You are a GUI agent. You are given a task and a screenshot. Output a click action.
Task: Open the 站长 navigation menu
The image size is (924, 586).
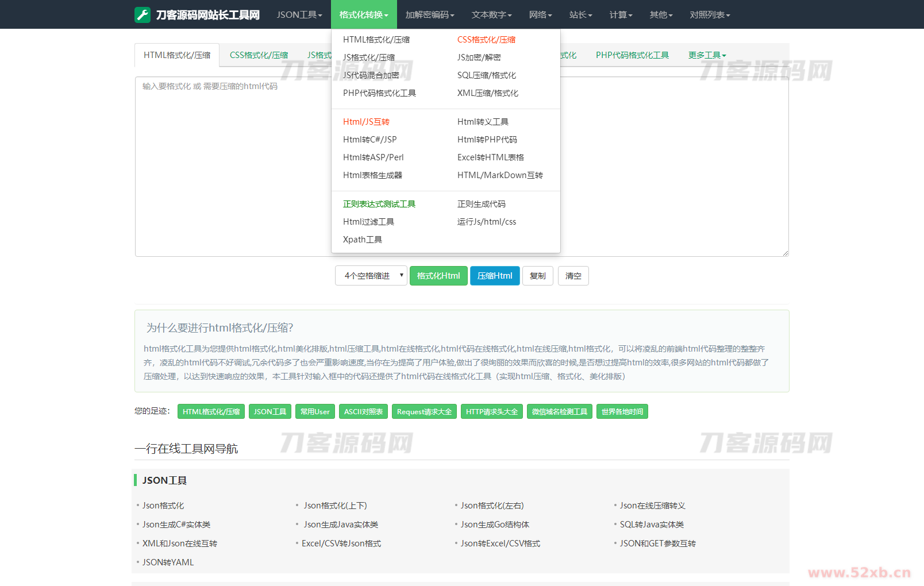point(580,14)
